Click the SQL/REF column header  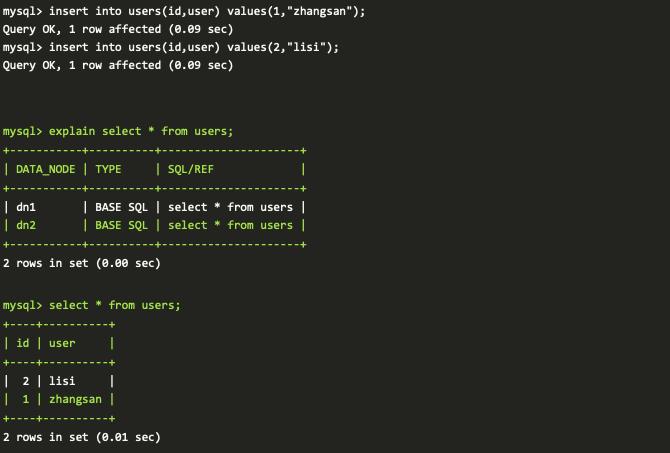191,169
